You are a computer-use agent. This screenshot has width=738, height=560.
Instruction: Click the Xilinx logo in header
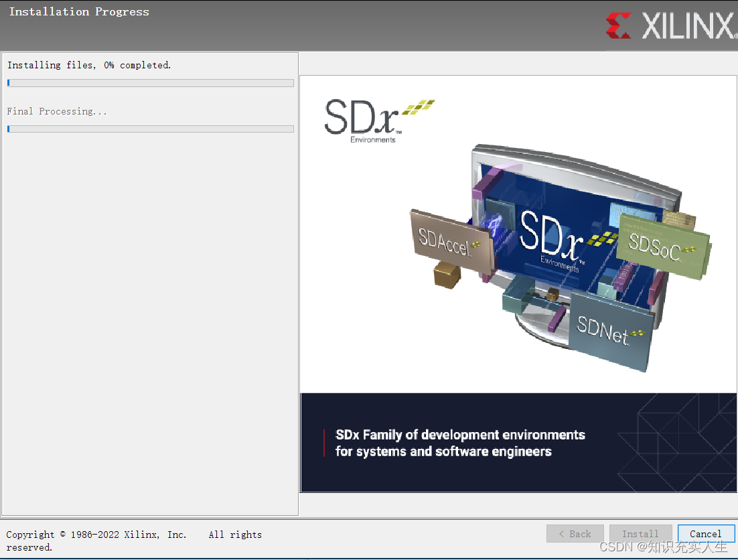click(671, 25)
